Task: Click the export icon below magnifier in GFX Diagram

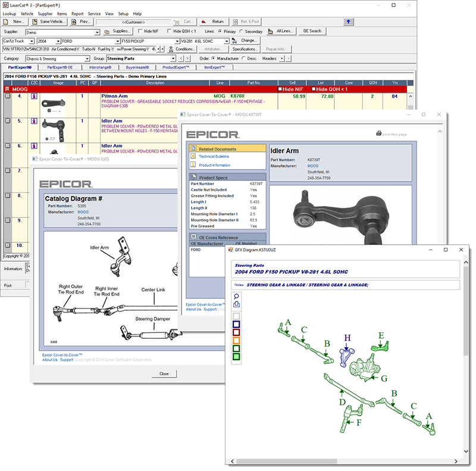Action: point(236,304)
